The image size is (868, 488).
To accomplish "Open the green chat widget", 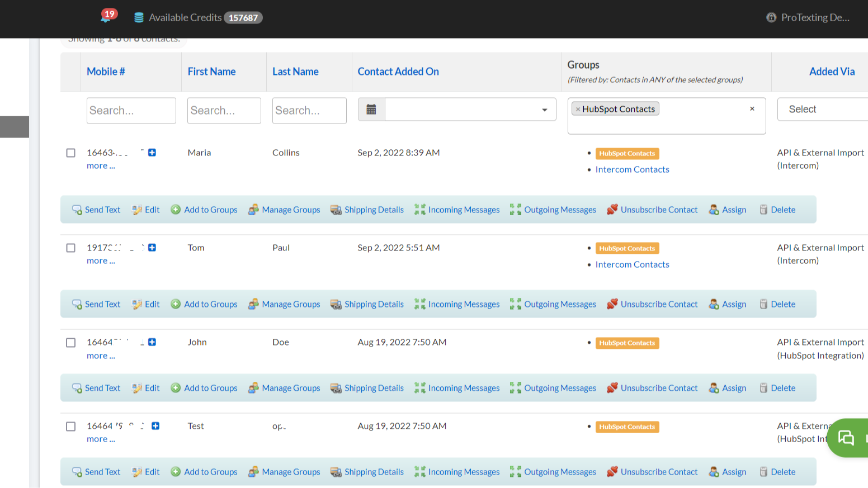I will (x=846, y=438).
